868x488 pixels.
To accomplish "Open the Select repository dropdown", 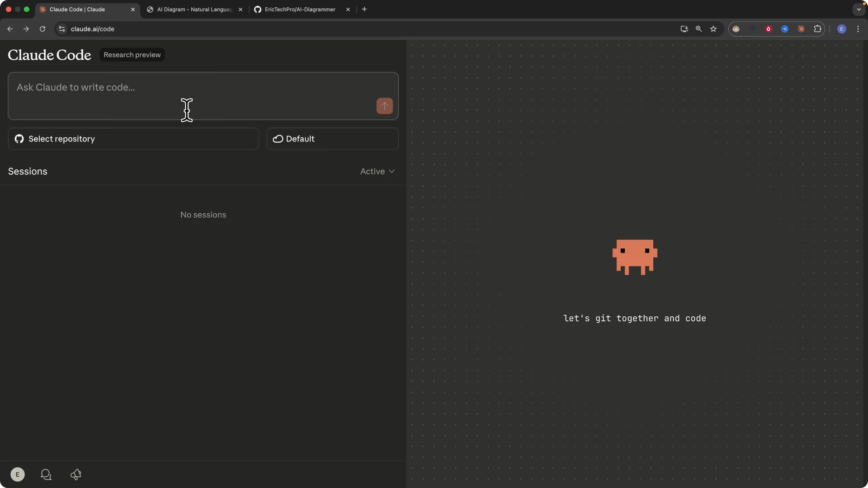I will [133, 139].
